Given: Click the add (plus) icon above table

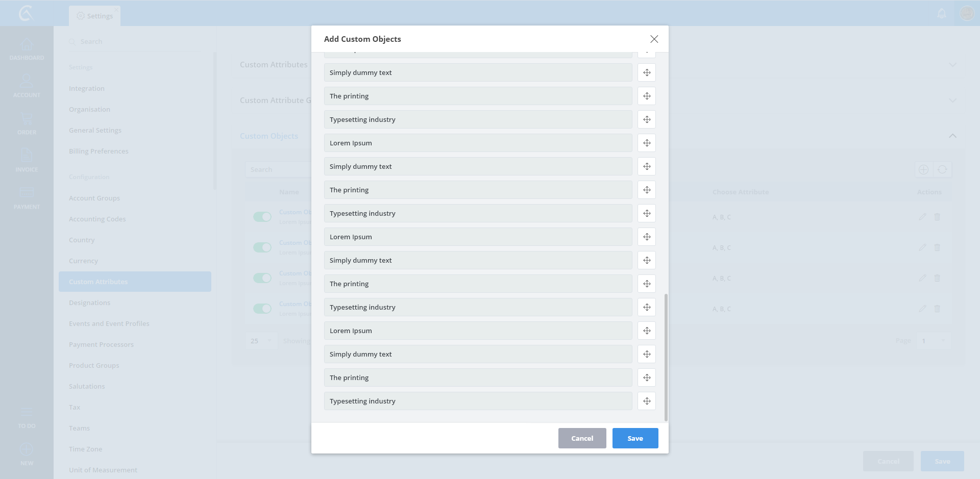Looking at the screenshot, I should click(x=923, y=170).
